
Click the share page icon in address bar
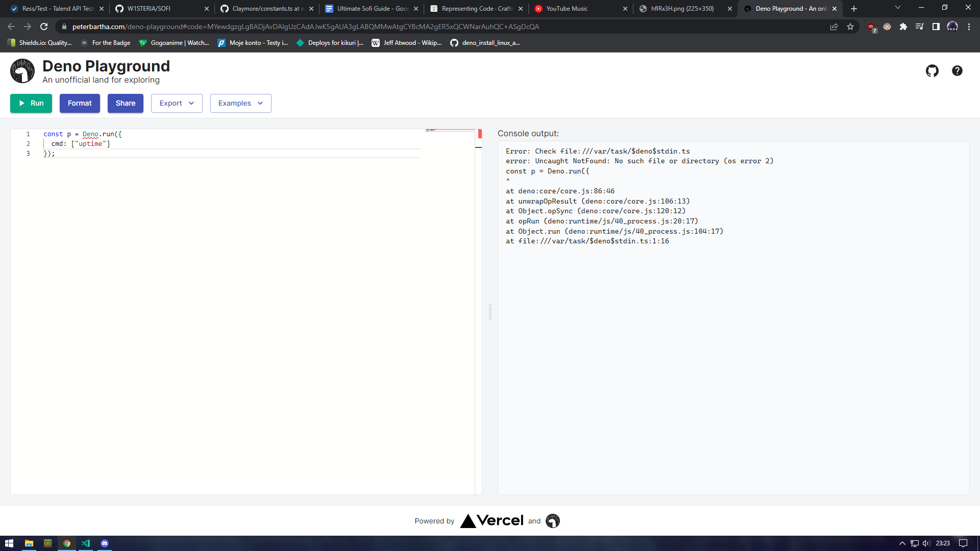(834, 27)
